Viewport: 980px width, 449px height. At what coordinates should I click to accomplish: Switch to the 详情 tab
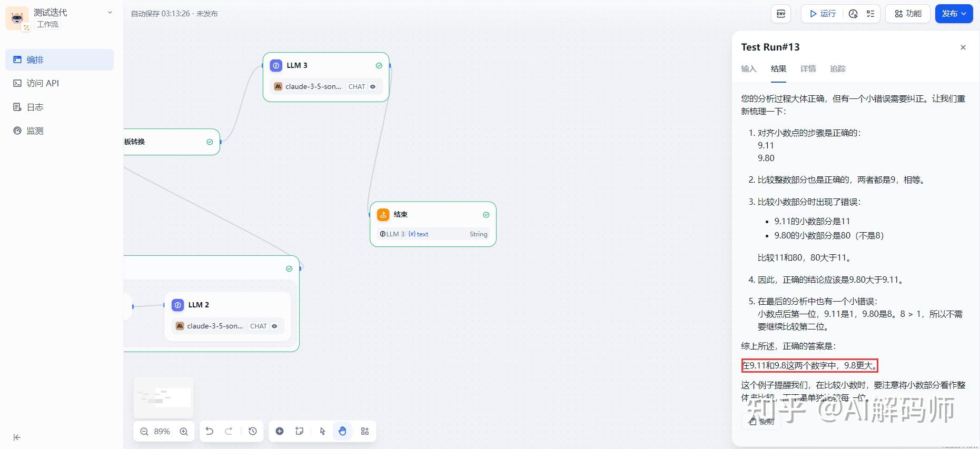click(808, 69)
